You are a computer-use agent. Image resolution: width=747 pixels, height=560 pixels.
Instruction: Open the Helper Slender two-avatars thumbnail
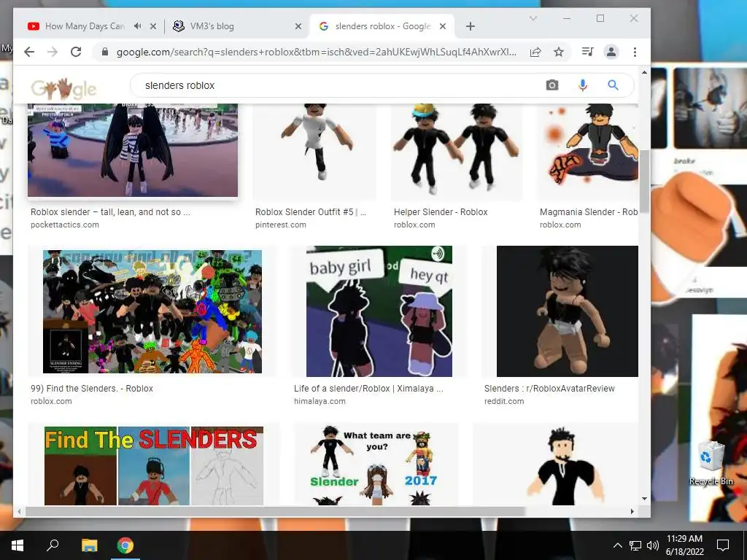coord(457,152)
